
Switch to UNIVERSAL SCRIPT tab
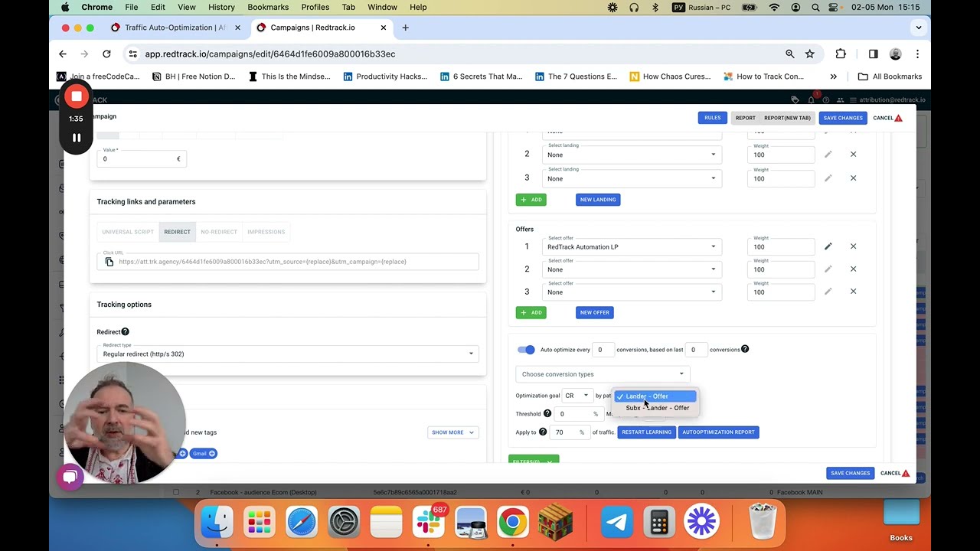128,232
